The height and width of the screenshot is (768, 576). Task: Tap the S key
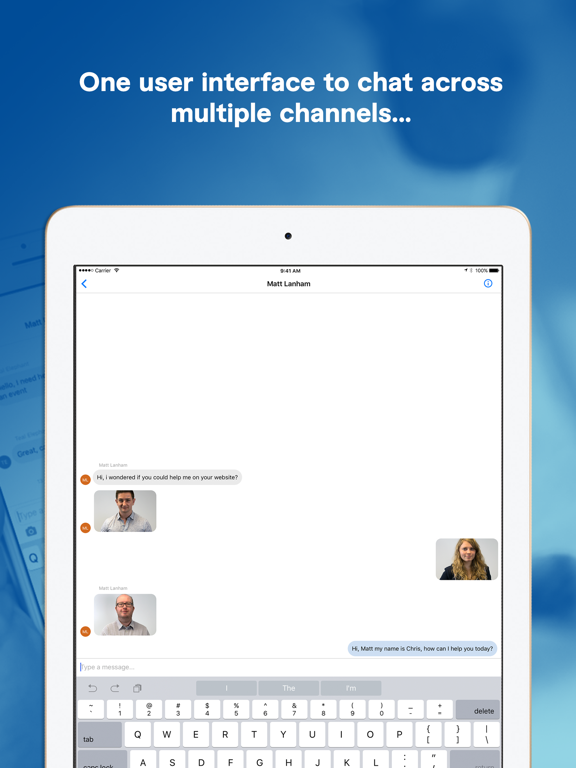pyautogui.click(x=172, y=760)
